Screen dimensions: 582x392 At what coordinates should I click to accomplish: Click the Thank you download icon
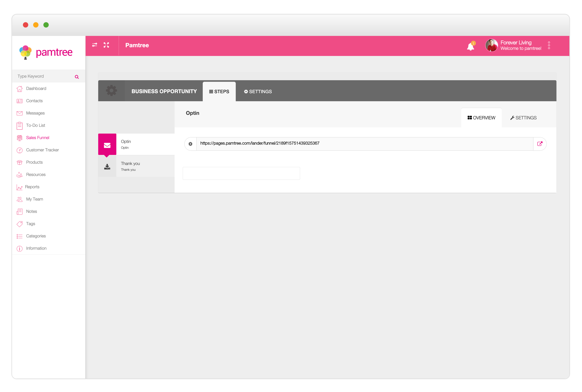(107, 167)
